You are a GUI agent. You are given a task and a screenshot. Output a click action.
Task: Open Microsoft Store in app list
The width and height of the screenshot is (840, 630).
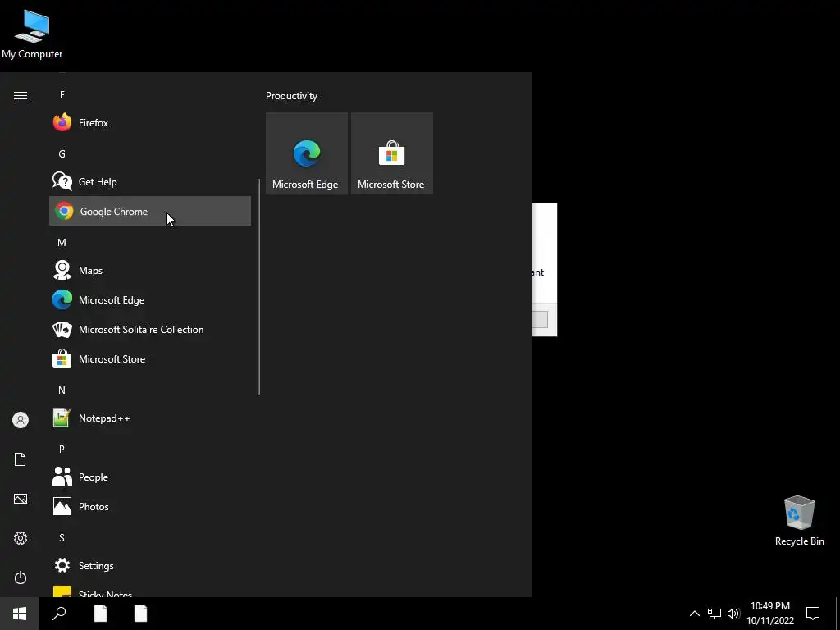[x=150, y=359]
